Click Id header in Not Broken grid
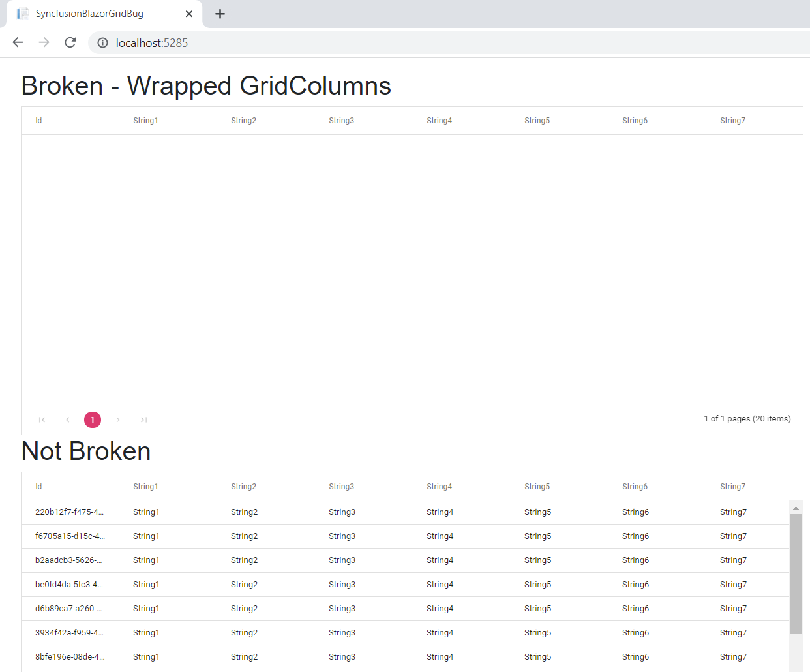The image size is (810, 672). 38,487
